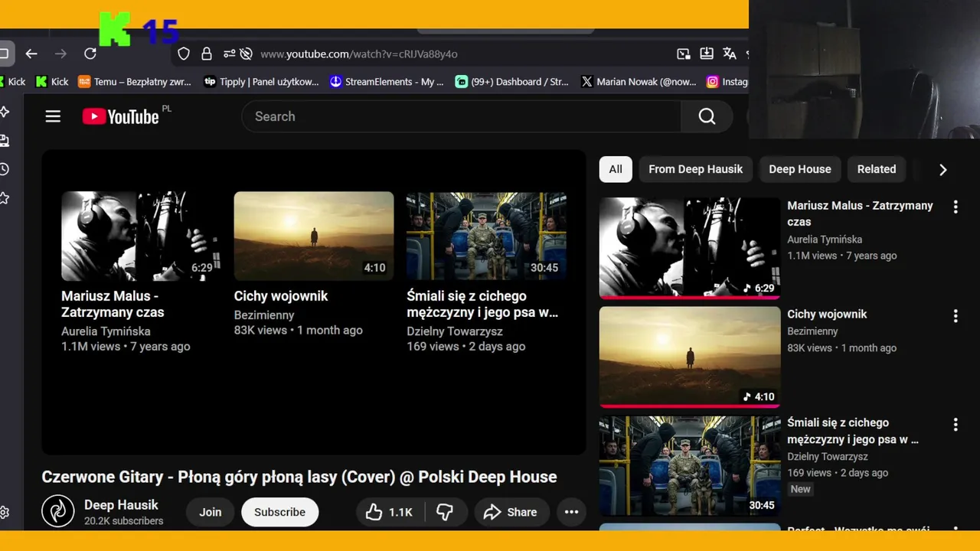
Task: Open the Tipply panel bookmark
Action: [x=261, y=82]
